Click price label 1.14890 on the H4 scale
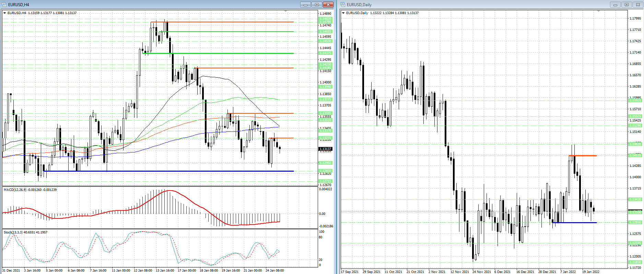Screen dimensions: 644x274 [x=325, y=14]
